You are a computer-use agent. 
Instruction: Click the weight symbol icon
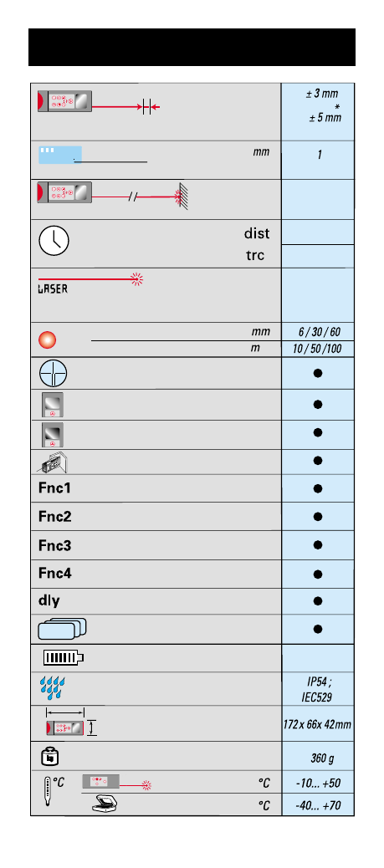click(x=50, y=756)
